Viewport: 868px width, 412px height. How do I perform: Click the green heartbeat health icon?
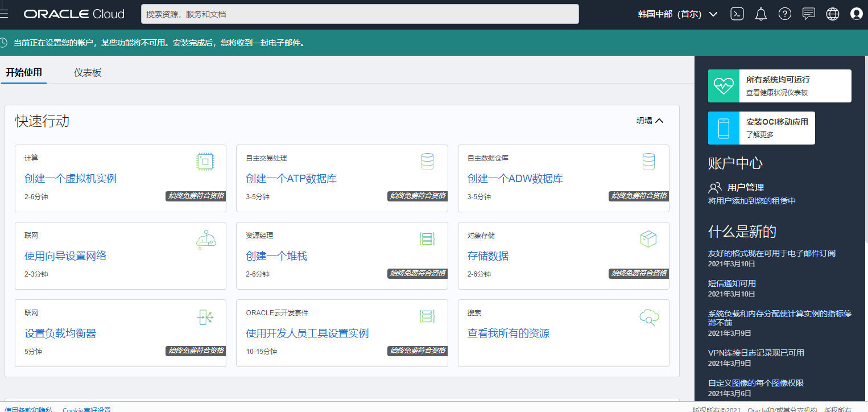coord(724,86)
